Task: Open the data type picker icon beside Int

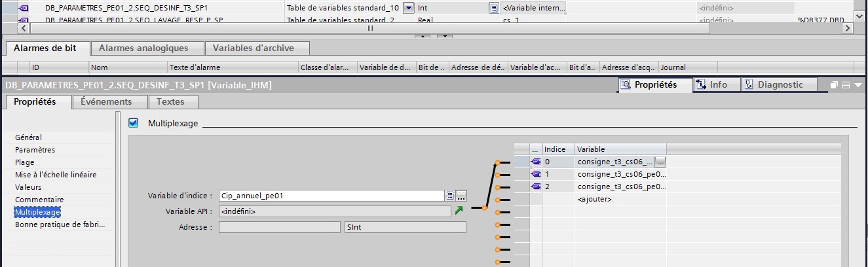Action: 493,8
